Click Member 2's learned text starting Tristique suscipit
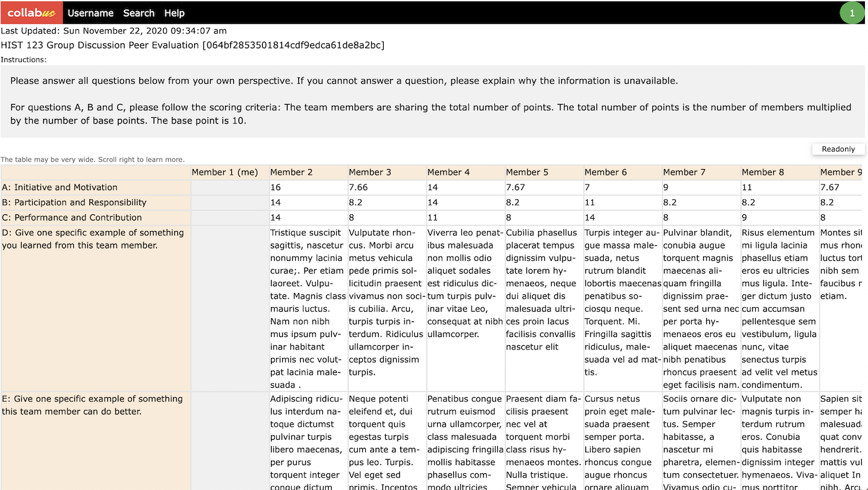The height and width of the screenshot is (490, 868). click(308, 308)
